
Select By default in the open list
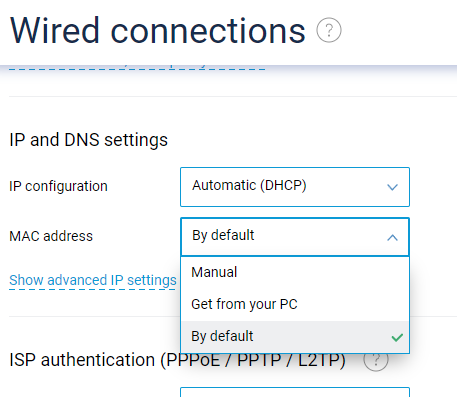point(295,336)
